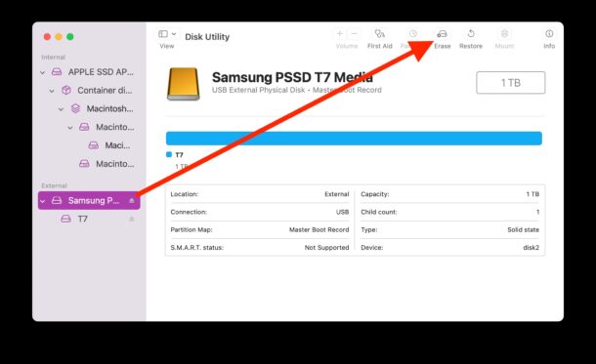Select the Maci... snapshot item
This screenshot has height=364, width=596.
point(89,145)
